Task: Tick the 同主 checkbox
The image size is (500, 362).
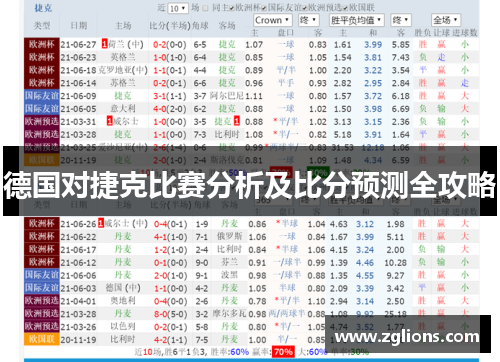Action: [206, 8]
